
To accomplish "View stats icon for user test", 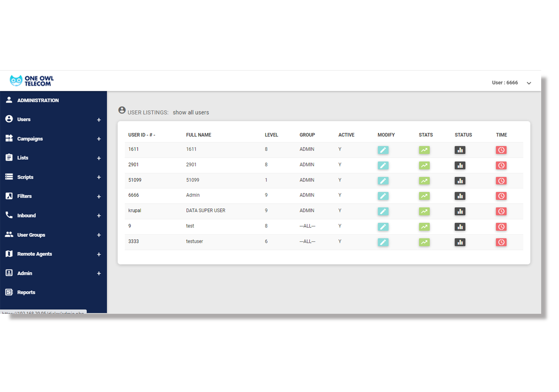I will (x=424, y=227).
